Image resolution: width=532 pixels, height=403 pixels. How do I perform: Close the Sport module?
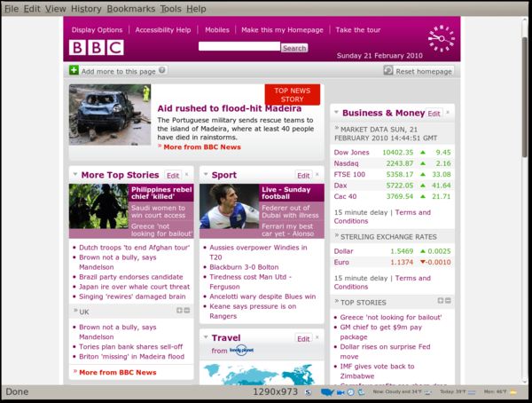(317, 175)
